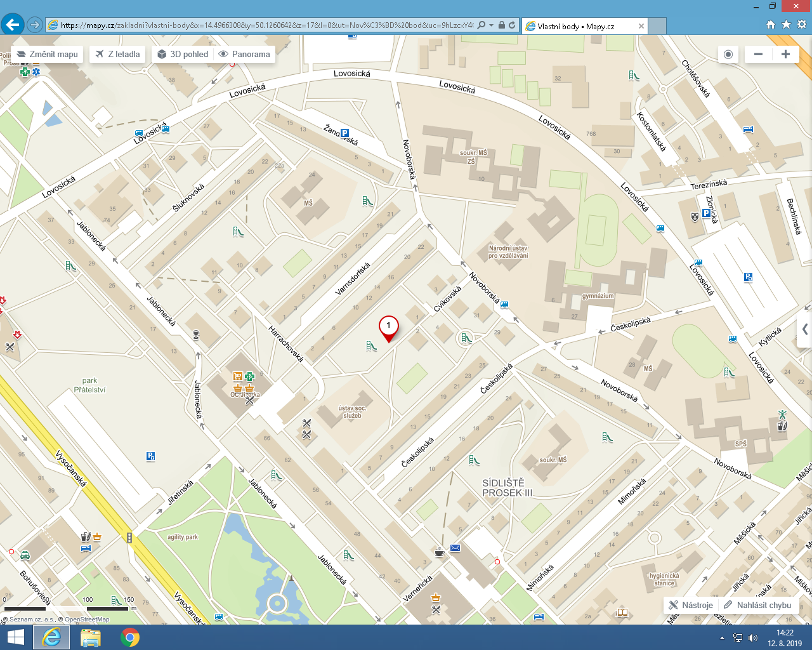The height and width of the screenshot is (650, 812).
Task: Select red map marker number 1
Action: [388, 327]
